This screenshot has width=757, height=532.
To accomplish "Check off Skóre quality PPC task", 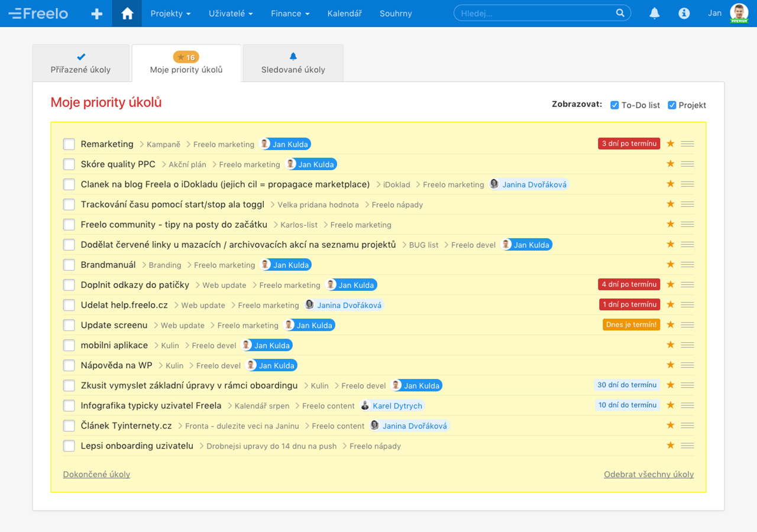I will tap(69, 164).
